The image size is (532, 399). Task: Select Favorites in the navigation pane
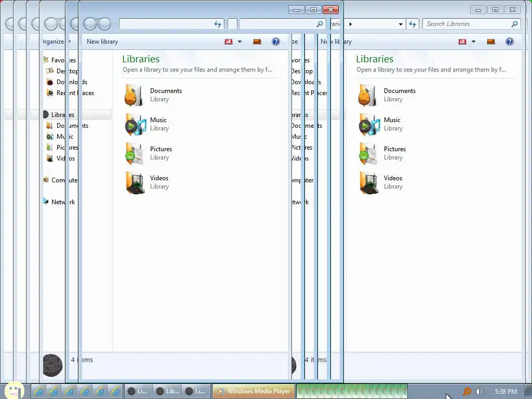coord(60,60)
